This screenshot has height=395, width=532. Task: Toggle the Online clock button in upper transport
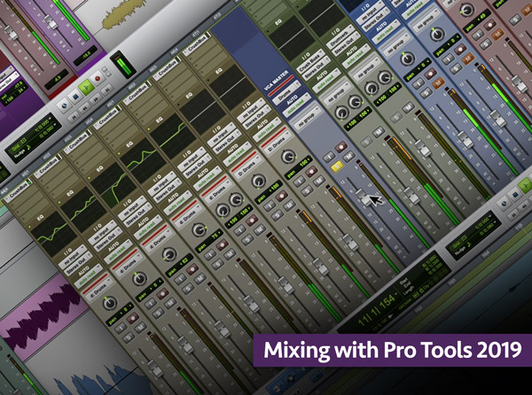(x=64, y=106)
